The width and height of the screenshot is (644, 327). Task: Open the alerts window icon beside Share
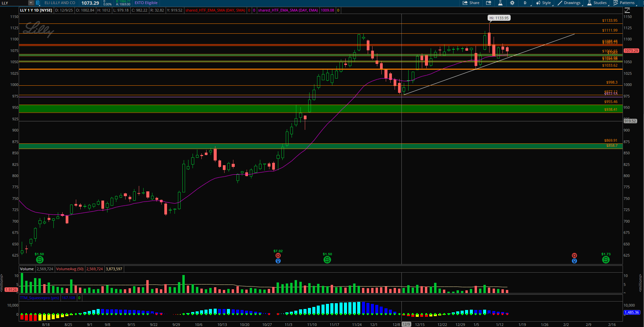(x=489, y=3)
